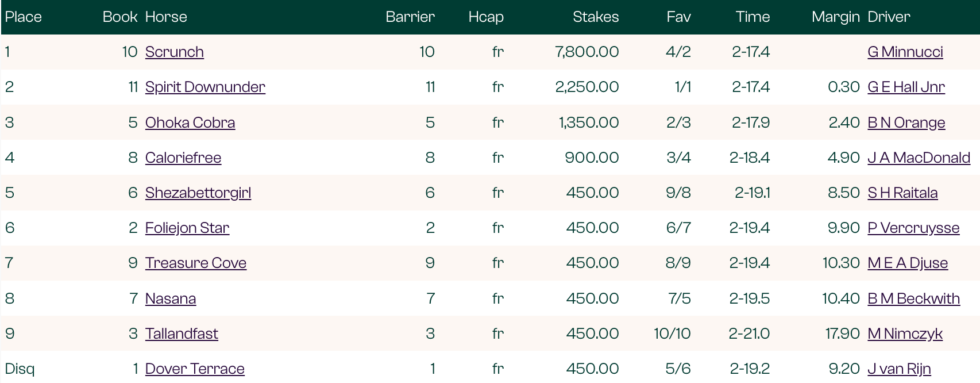Click the Margin column header

pos(835,17)
